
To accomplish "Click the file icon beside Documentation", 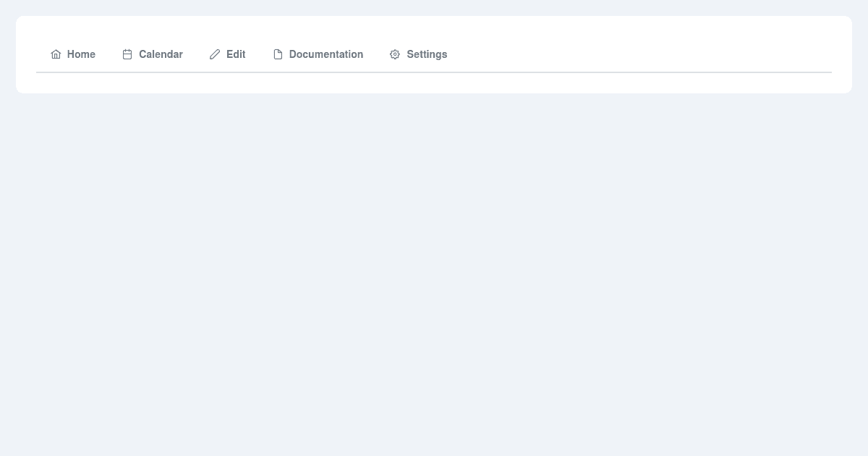I will pyautogui.click(x=278, y=54).
